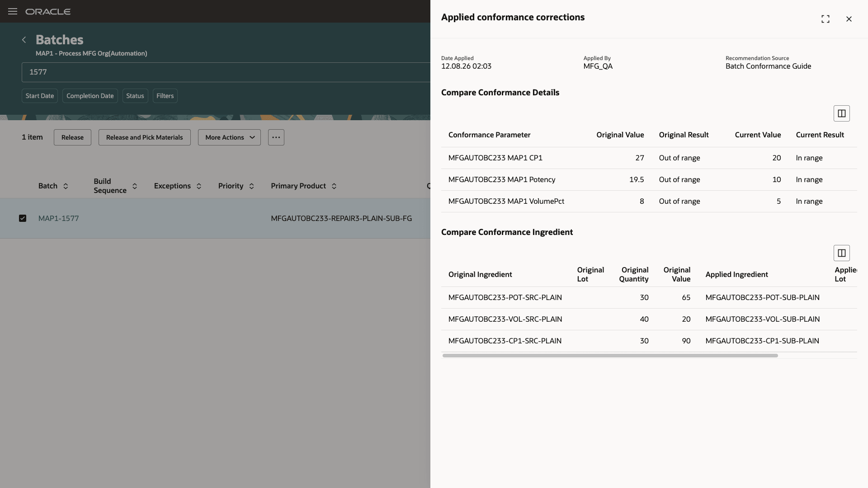This screenshot has height=488, width=868.
Task: Sort by the Build Sequence column
Action: [135, 186]
